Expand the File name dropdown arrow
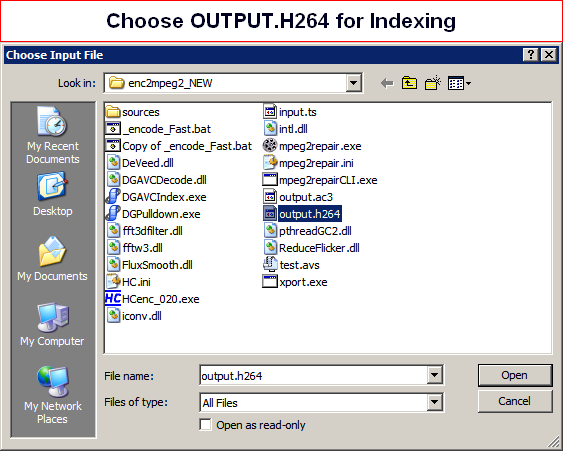 click(x=434, y=375)
